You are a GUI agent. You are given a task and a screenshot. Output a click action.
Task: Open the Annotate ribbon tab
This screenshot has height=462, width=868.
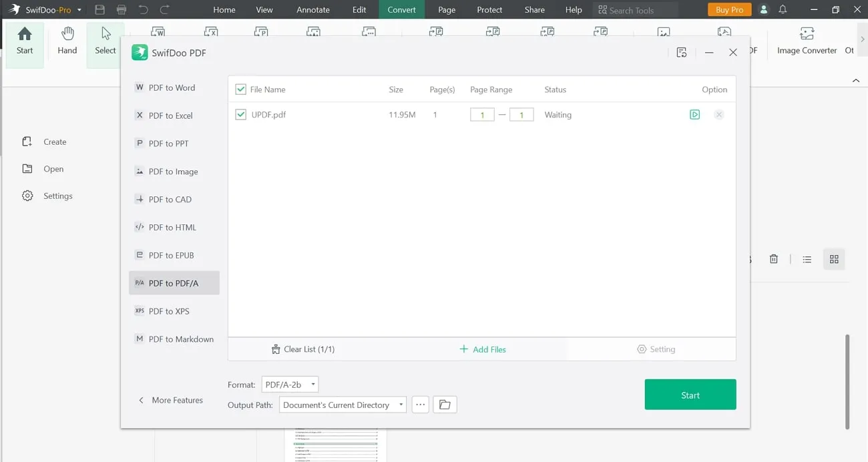pyautogui.click(x=313, y=10)
